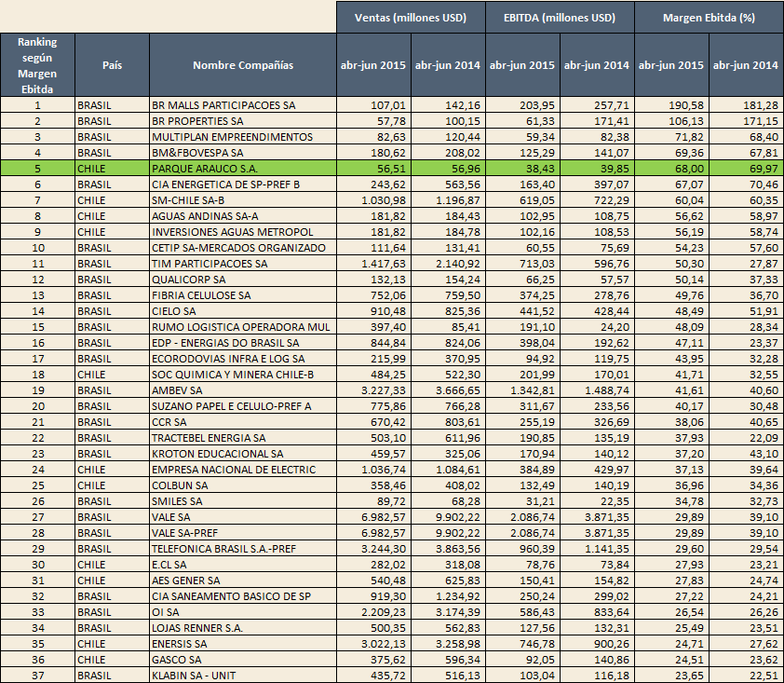Click 'SUZANO PAPEL E CELULO-PREF A' cell
784x683 pixels.
[243, 406]
